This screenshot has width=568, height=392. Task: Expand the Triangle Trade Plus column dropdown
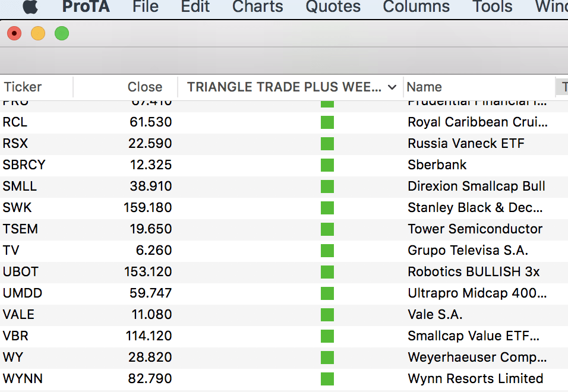(x=392, y=87)
